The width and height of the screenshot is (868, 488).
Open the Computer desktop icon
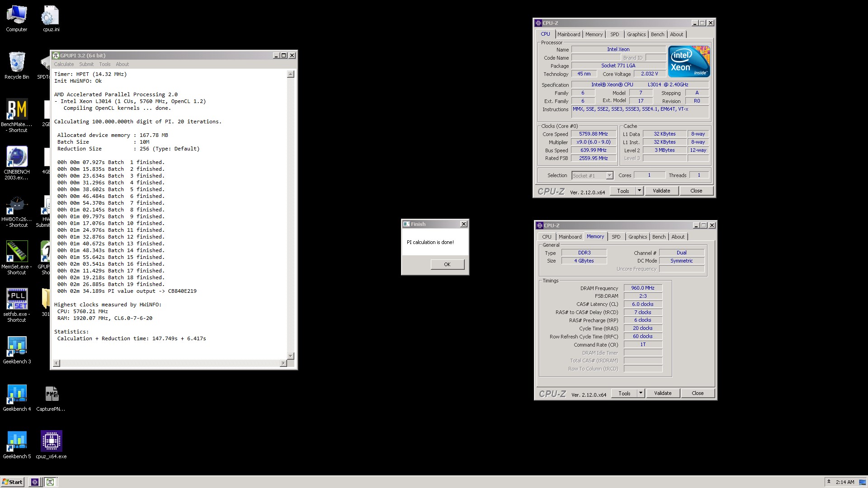tap(16, 19)
